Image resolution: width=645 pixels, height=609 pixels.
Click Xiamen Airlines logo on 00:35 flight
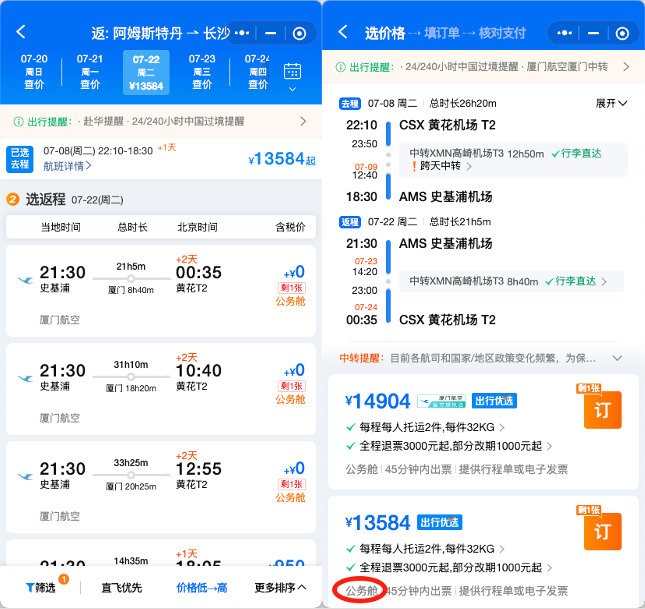(25, 280)
